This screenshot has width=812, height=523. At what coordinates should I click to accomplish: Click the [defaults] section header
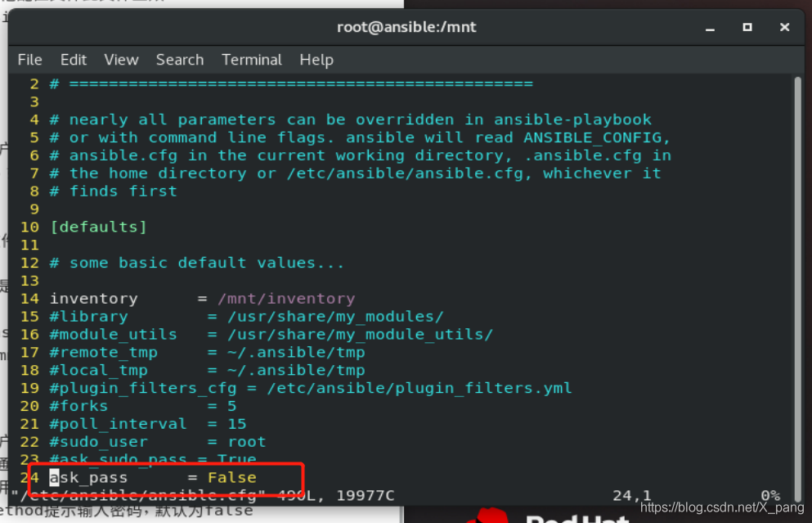(98, 227)
